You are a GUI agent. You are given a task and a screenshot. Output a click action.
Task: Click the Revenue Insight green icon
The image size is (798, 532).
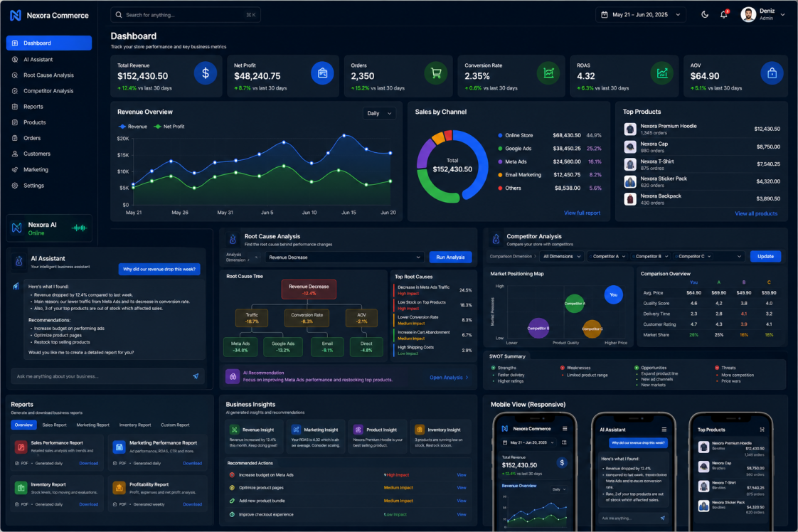pos(234,430)
